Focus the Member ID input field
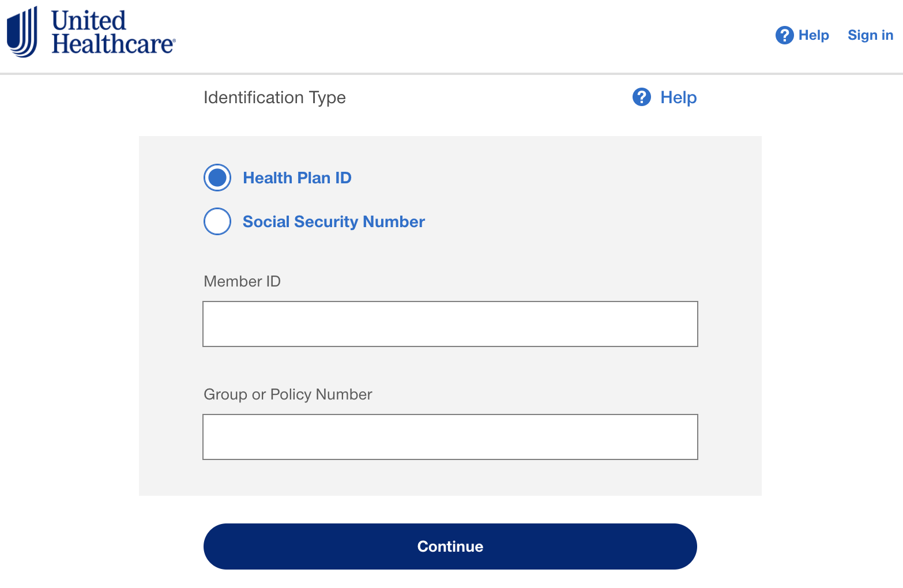903x588 pixels. click(450, 324)
